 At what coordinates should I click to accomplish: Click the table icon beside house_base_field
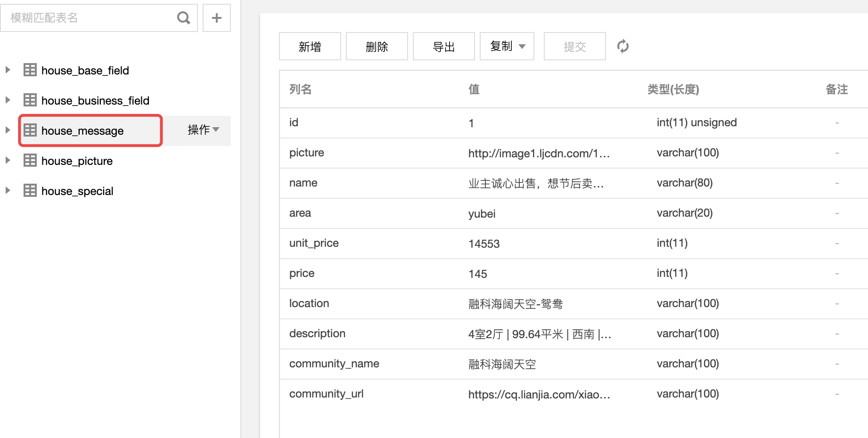(30, 70)
